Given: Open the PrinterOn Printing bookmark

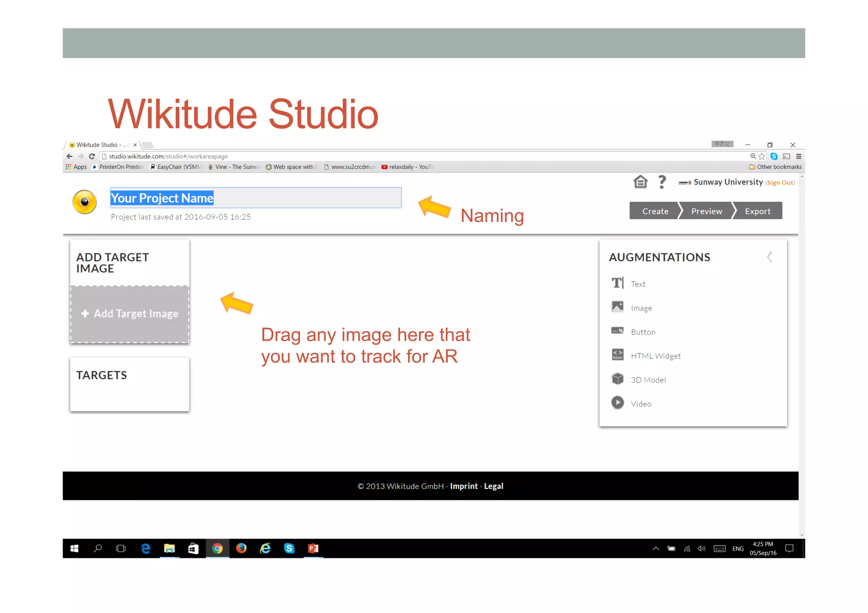Looking at the screenshot, I should coord(118,167).
